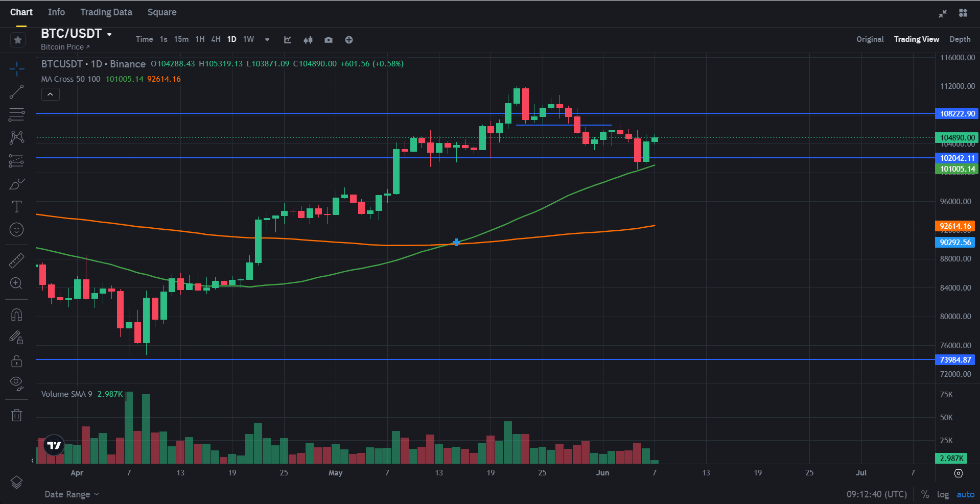Open the Date Range dropdown
Screen dimensions: 980x504
point(72,494)
